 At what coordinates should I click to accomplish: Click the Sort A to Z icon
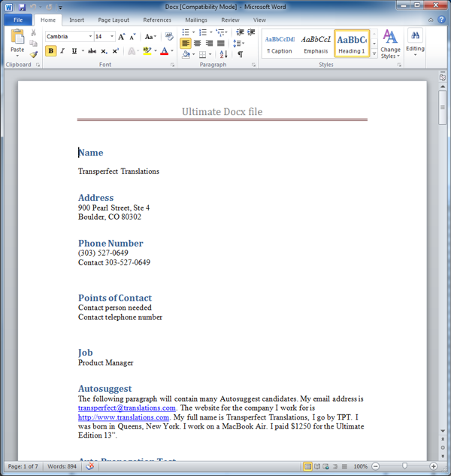224,54
